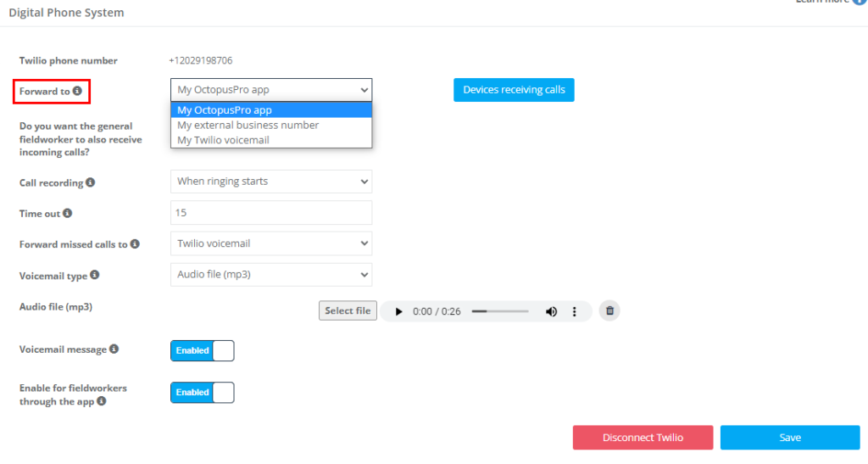Viewport: 868px width, 464px height.
Task: Select My OctopusPro app option
Action: click(271, 110)
